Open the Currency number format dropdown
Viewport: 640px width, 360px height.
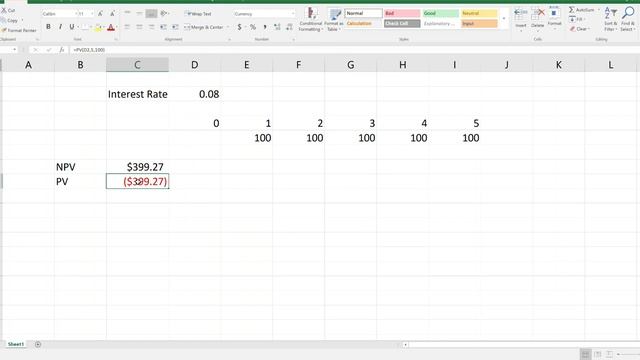point(292,14)
